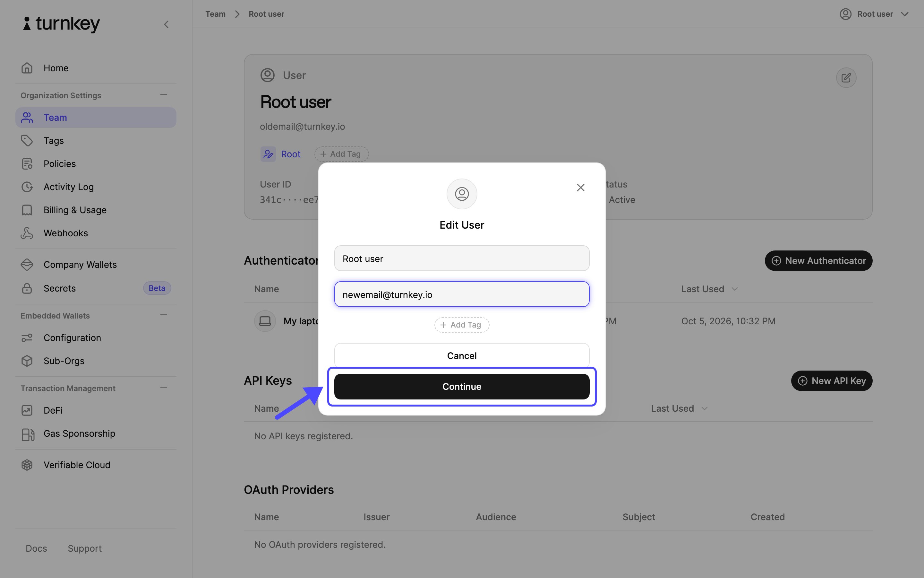Focus the newemail@turnkey.io email field

coord(462,294)
